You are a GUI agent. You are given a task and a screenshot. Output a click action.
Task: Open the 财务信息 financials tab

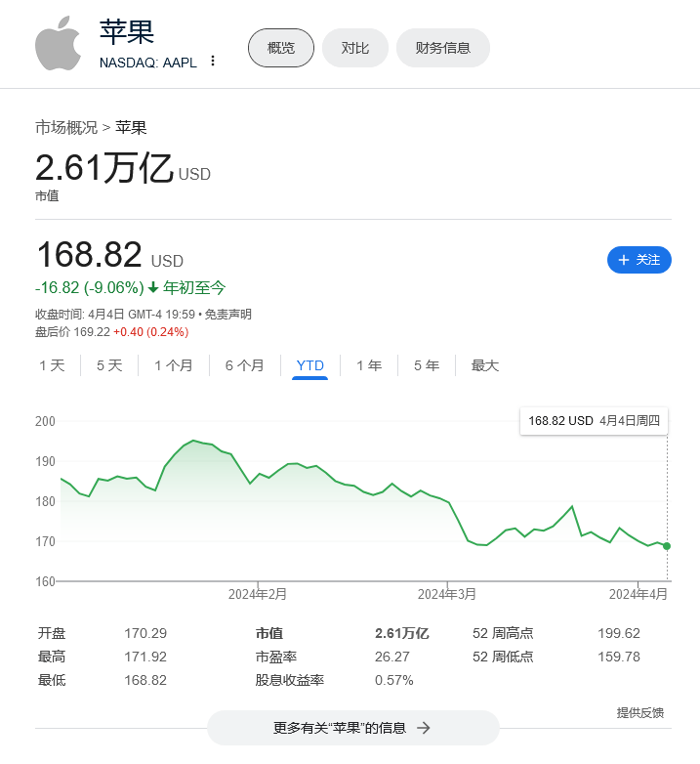pyautogui.click(x=442, y=48)
